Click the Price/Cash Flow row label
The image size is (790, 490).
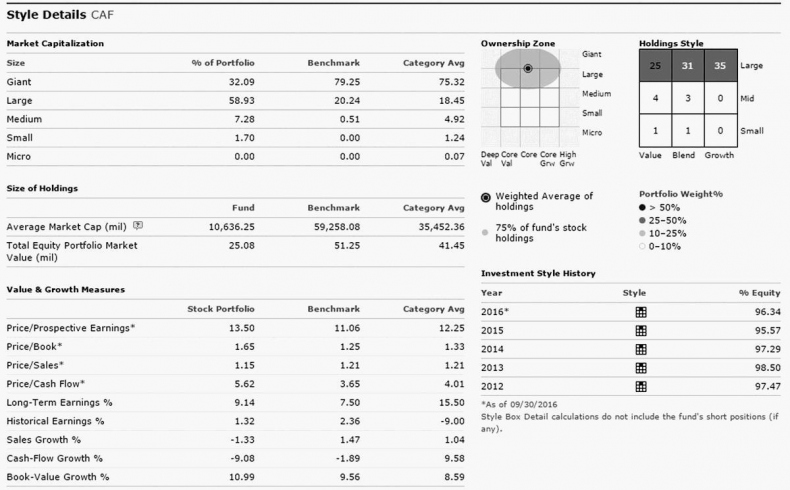click(47, 383)
